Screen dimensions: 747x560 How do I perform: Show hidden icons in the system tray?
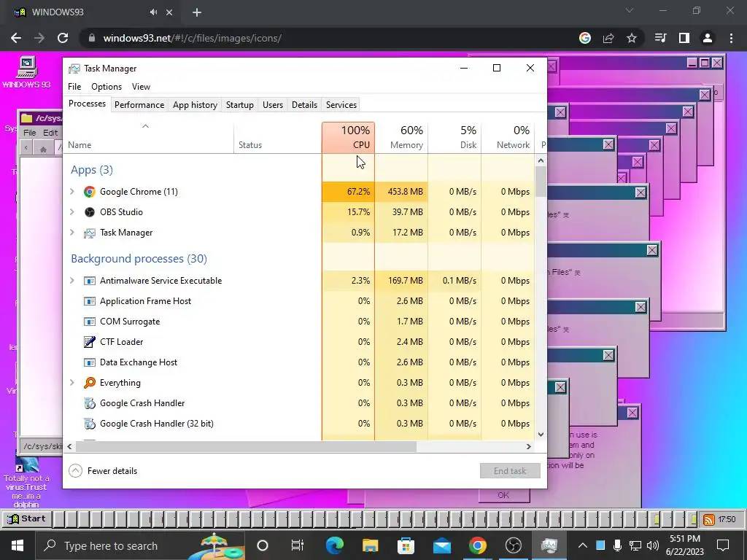click(582, 545)
